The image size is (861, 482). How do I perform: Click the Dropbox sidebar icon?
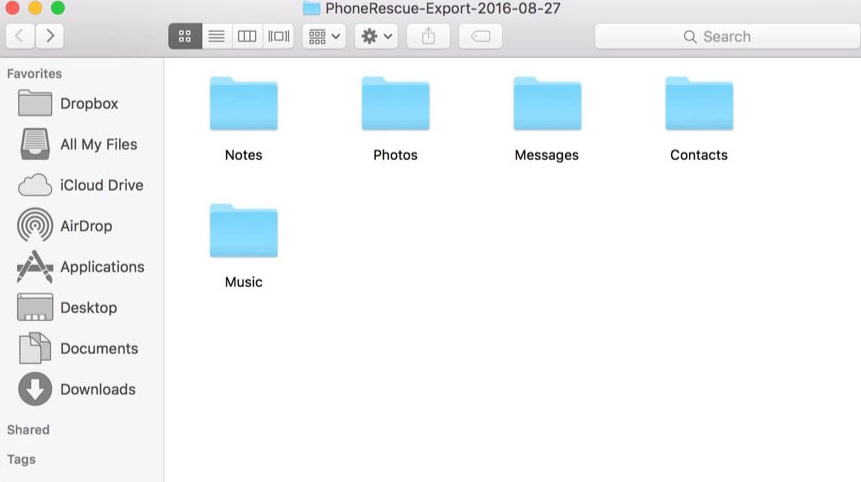(35, 103)
